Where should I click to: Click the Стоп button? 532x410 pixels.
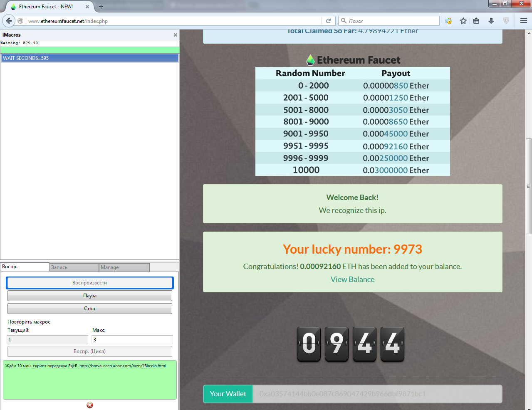coord(90,309)
